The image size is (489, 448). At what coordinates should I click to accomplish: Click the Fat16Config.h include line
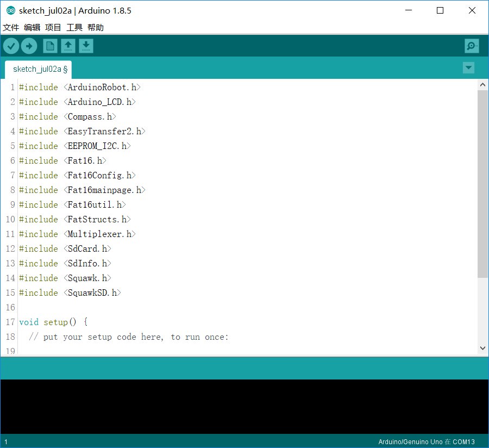(x=77, y=175)
